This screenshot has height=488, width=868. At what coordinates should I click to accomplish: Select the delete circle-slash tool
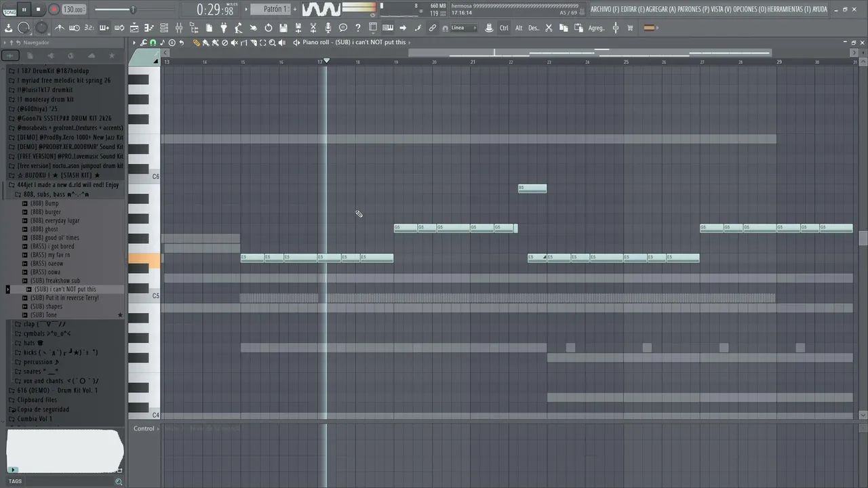pos(225,42)
